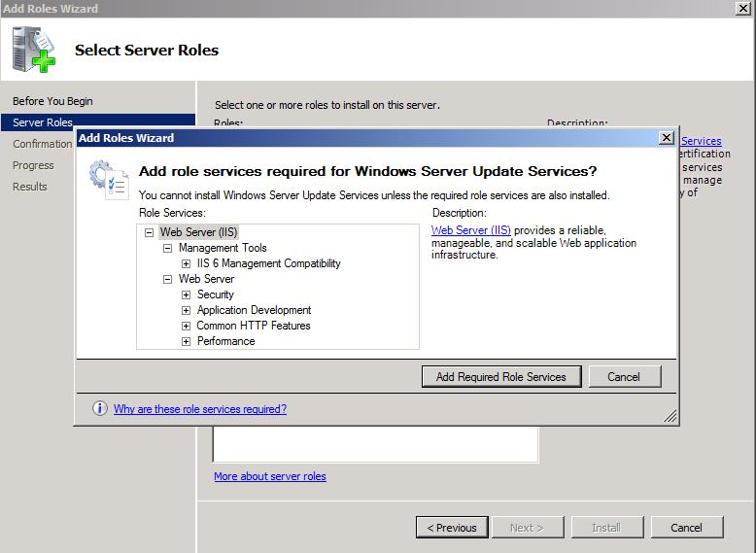Viewport: 756px width, 553px height.
Task: Click 'Add role services required' heading text
Action: 368,171
